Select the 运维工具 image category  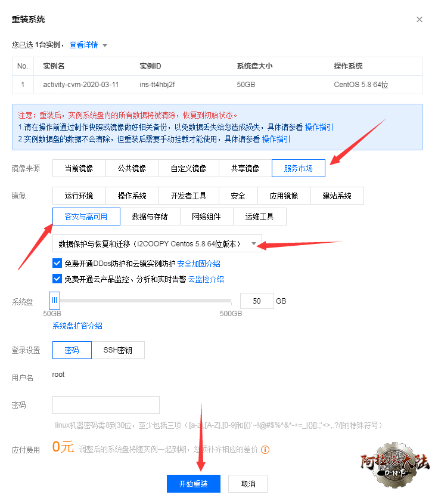[x=259, y=217]
